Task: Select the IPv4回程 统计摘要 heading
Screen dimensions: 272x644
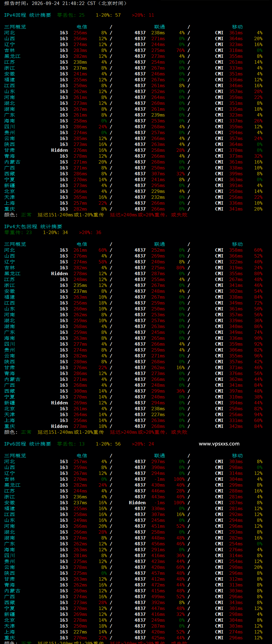Action: click(x=27, y=15)
